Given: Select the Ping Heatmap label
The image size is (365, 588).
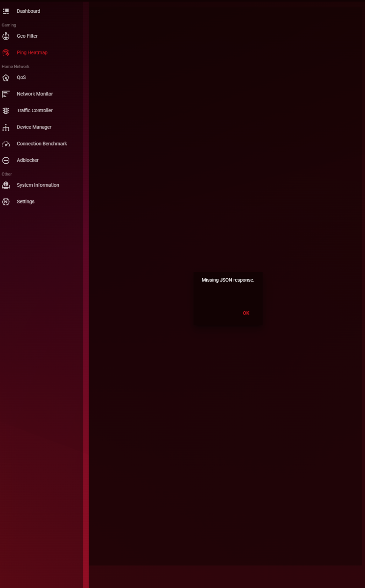Looking at the screenshot, I should tap(32, 53).
